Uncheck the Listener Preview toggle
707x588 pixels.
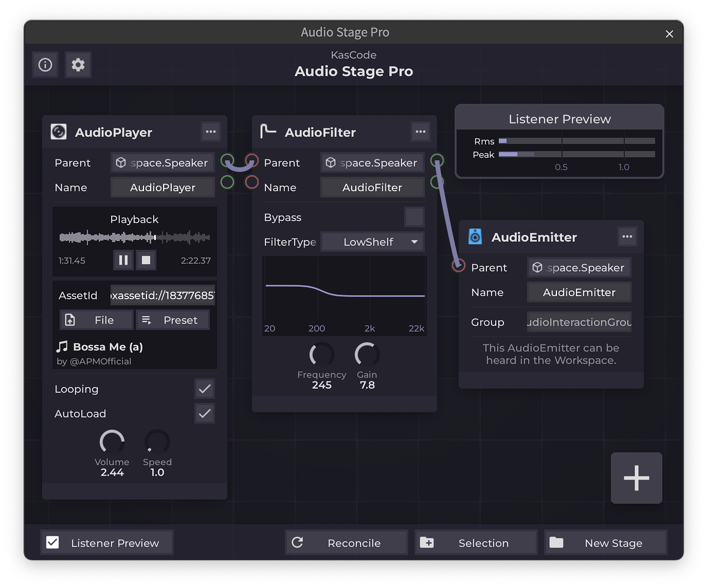click(x=52, y=542)
